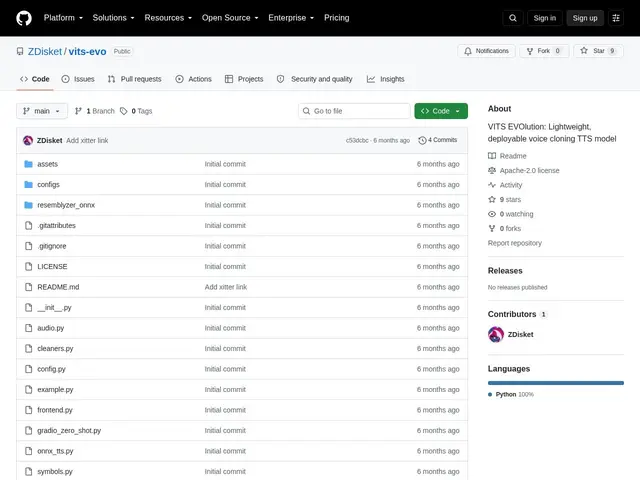Open README.md's 'Add xitter link' commit message
This screenshot has width=640, height=480.
(226, 287)
